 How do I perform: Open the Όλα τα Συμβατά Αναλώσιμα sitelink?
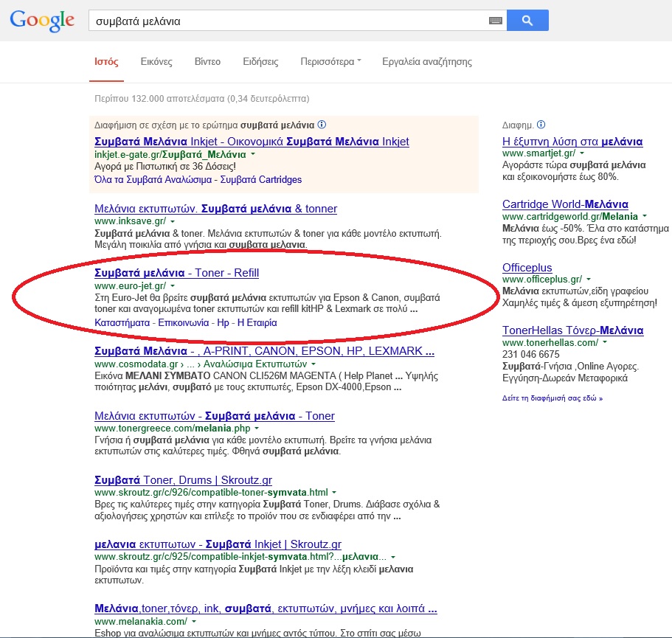[153, 179]
